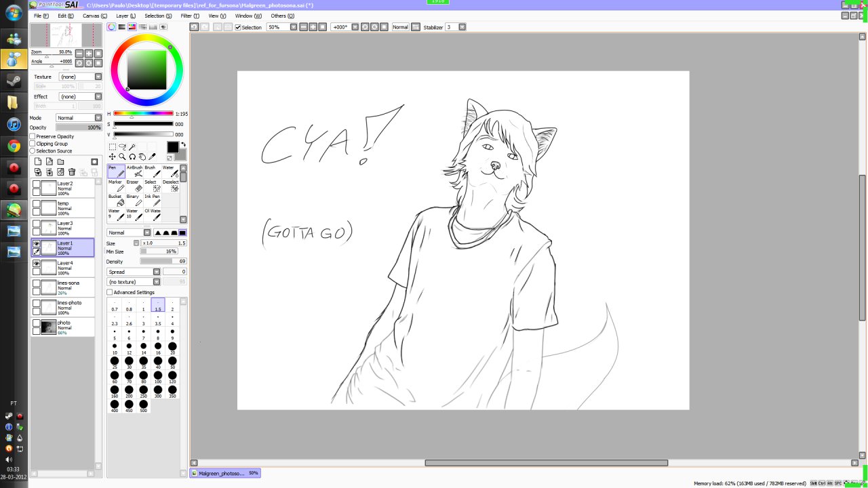Select the Selection Source radio button
Image resolution: width=868 pixels, height=488 pixels.
pos(33,151)
